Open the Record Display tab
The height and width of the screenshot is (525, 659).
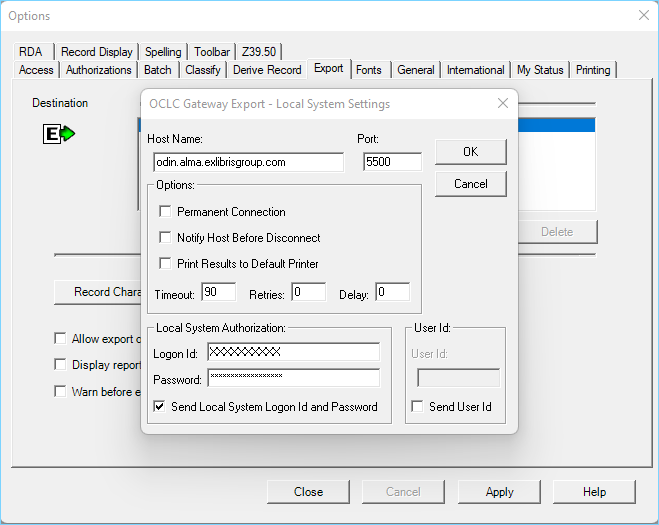(x=96, y=52)
